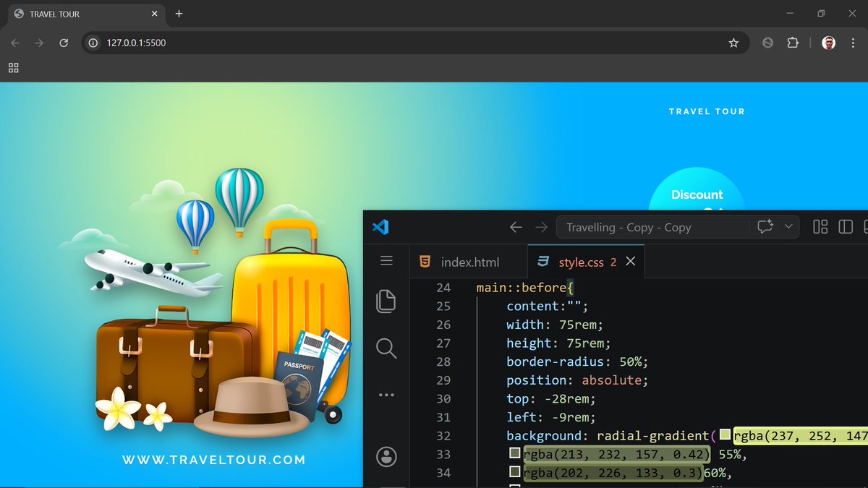Go back in VS Code navigation
The height and width of the screenshot is (488, 868).
coord(516,227)
